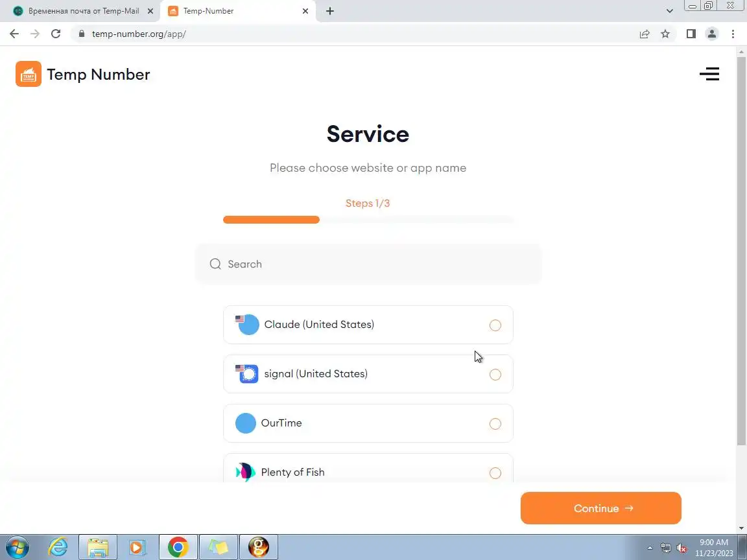
Task: Click Chrome icon in taskbar
Action: (178, 547)
